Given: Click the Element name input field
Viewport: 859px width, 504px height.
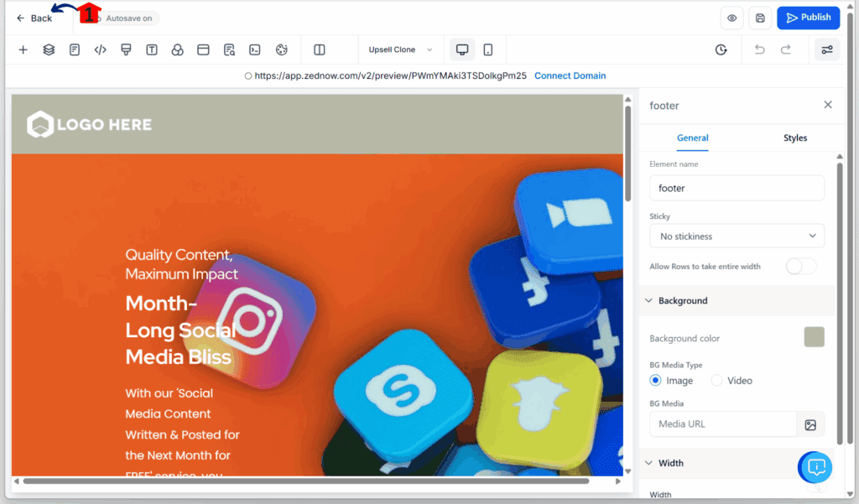Looking at the screenshot, I should click(737, 188).
